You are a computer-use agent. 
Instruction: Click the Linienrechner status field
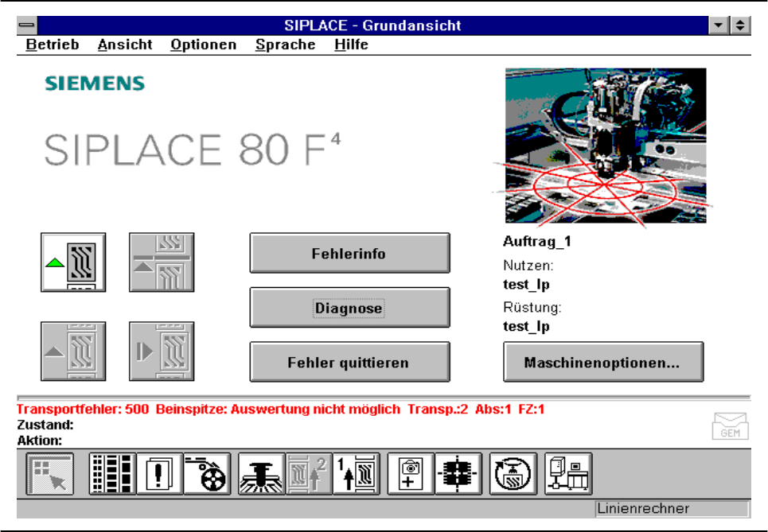point(672,508)
